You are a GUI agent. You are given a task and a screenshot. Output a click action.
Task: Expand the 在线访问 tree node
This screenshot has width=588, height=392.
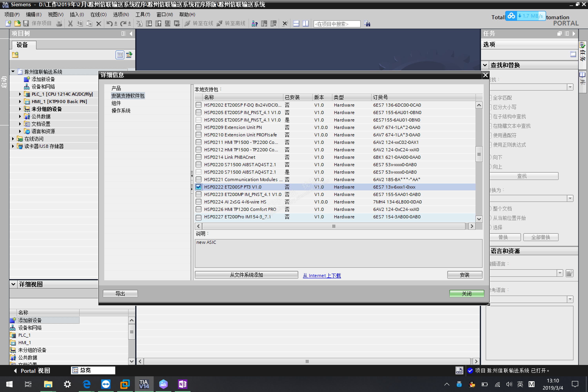point(13,139)
